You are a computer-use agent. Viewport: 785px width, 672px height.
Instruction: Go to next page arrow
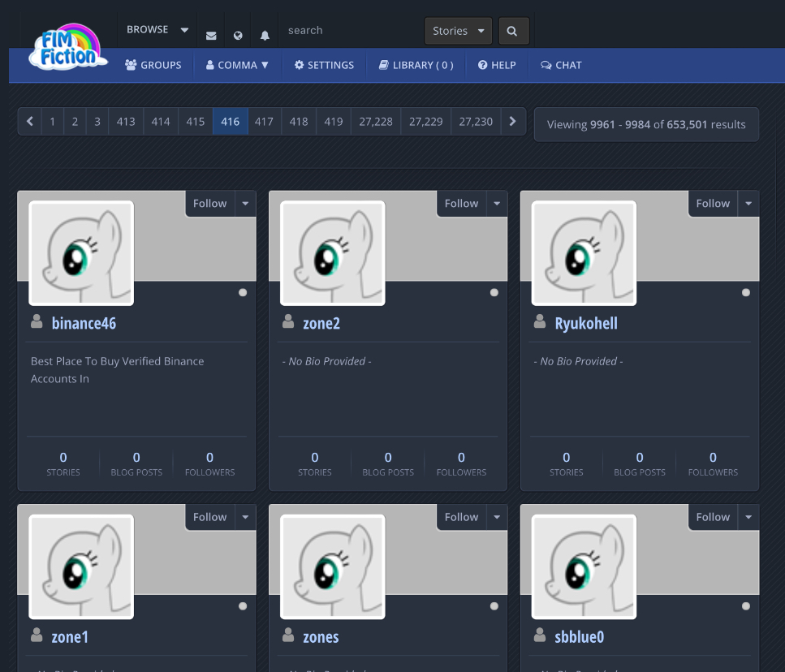[x=513, y=121]
